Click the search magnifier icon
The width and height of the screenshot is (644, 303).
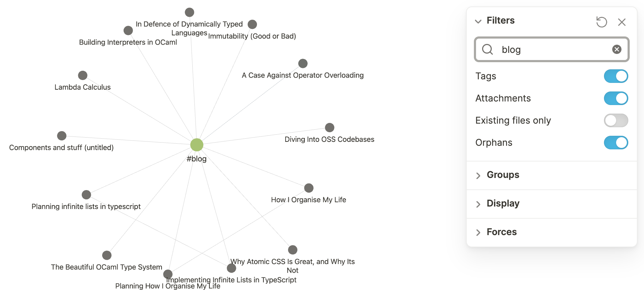487,50
